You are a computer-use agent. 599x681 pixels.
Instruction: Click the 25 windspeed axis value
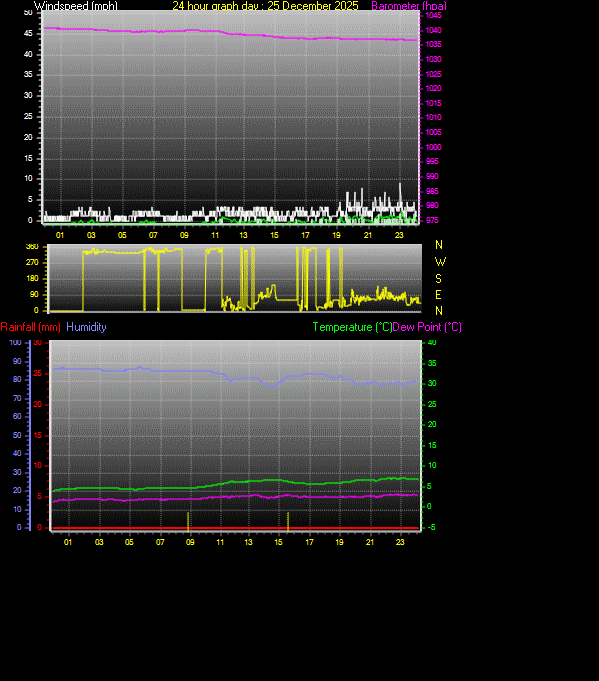[x=28, y=116]
